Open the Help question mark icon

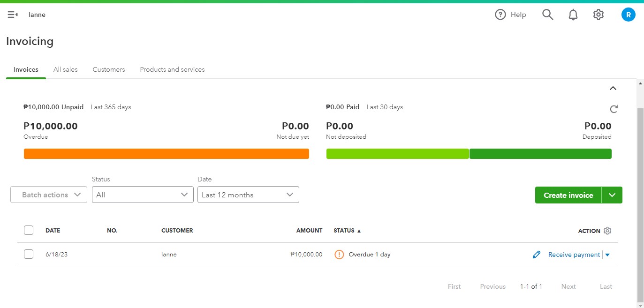pos(500,15)
